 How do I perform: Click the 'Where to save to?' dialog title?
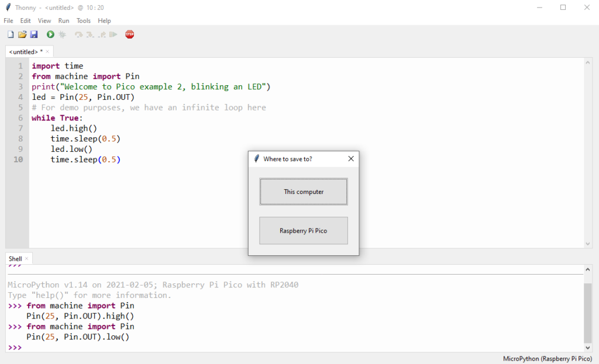coord(288,159)
